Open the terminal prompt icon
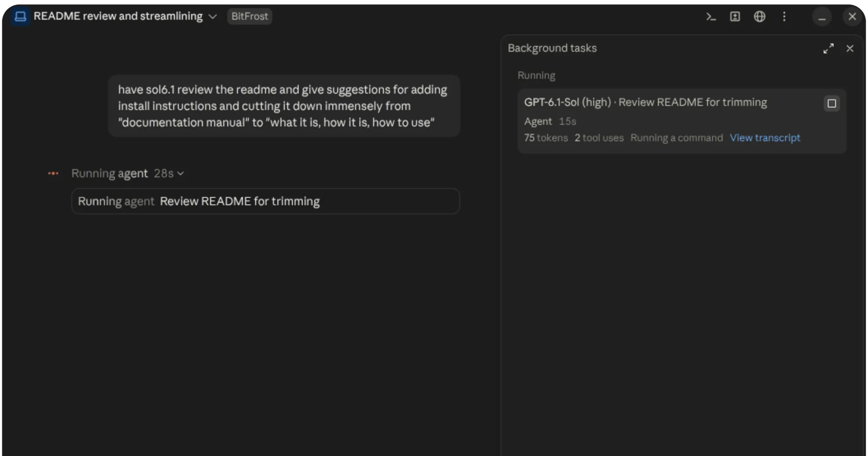 [x=710, y=17]
